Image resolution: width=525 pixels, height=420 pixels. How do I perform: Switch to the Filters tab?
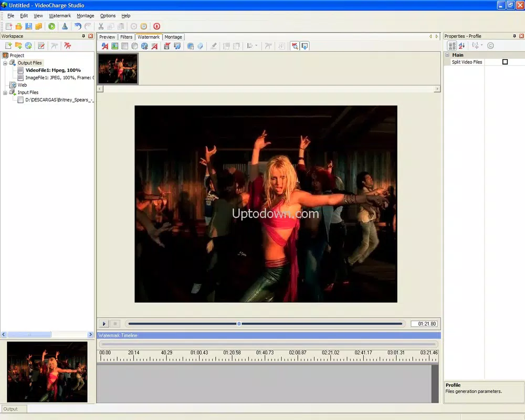pos(126,37)
